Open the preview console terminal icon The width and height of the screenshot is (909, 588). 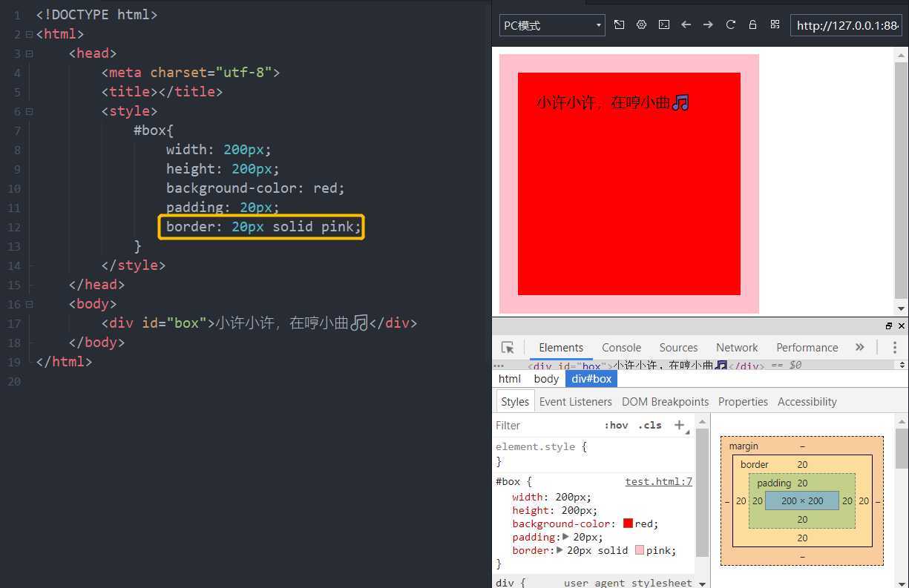tap(664, 24)
